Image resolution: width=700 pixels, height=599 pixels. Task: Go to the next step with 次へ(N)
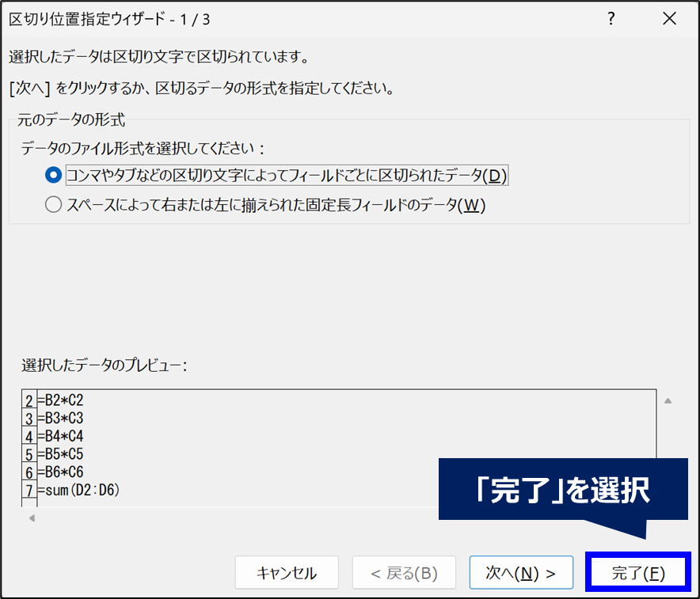pos(520,573)
